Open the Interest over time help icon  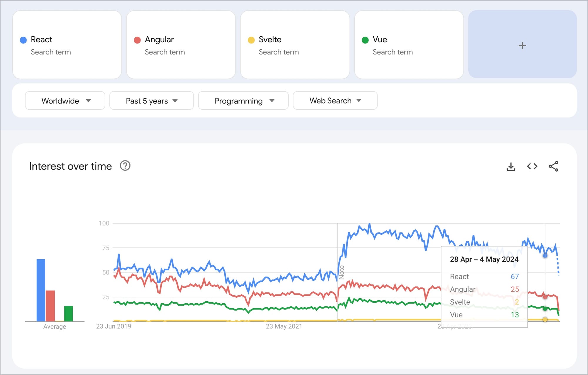click(x=125, y=166)
